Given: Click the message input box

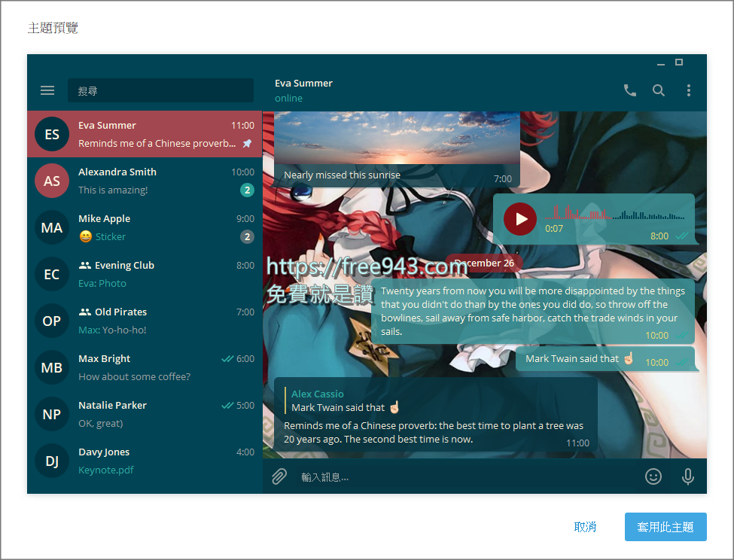Looking at the screenshot, I should click(467, 476).
